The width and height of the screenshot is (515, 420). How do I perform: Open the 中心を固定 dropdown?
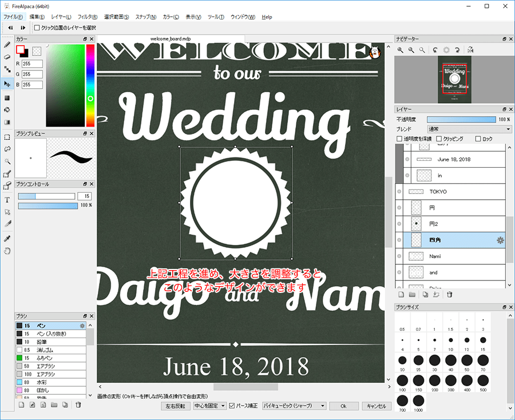[x=209, y=406]
